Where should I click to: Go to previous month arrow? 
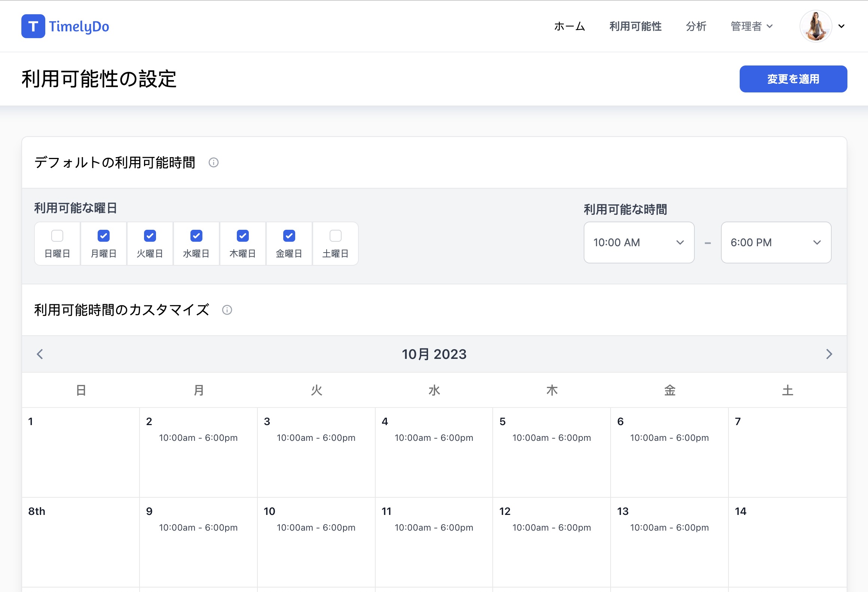[x=40, y=354]
